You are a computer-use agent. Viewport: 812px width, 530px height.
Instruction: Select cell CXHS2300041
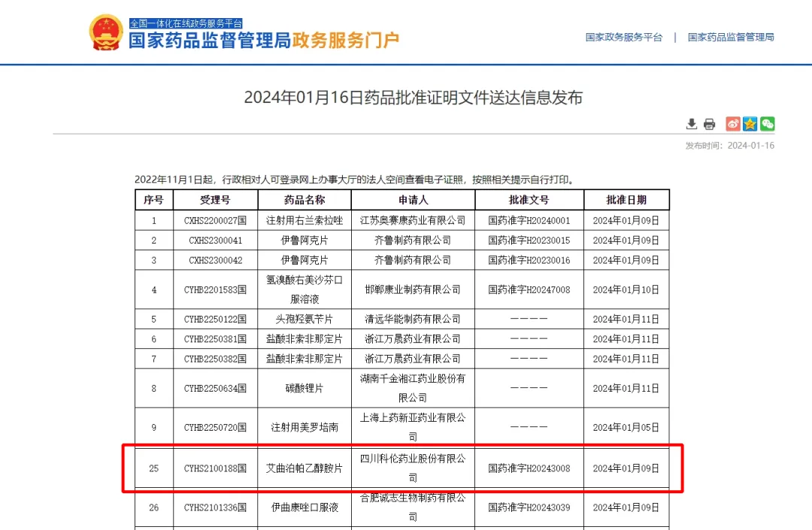coord(216,240)
